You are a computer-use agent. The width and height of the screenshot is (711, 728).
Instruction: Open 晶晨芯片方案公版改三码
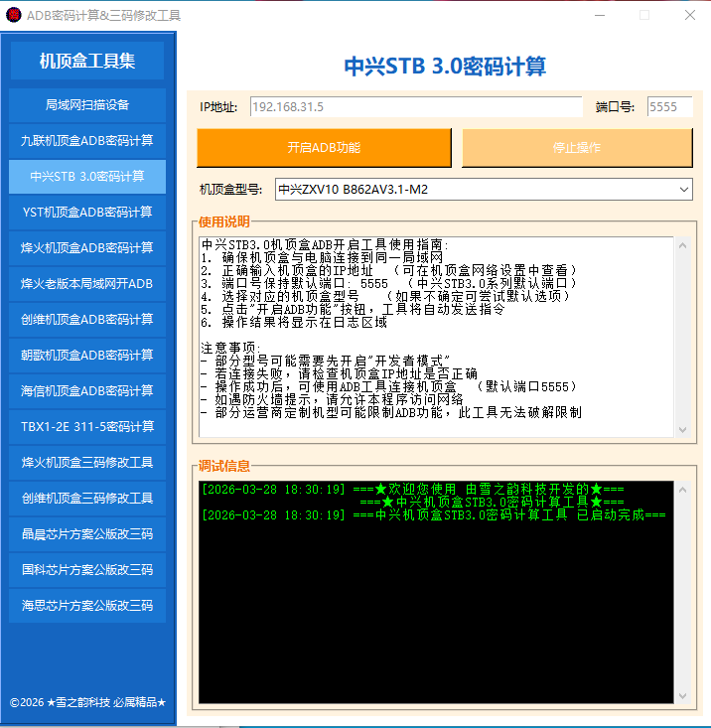click(87, 534)
